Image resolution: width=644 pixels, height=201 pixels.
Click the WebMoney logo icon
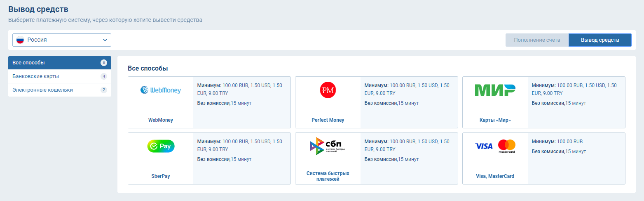point(160,90)
